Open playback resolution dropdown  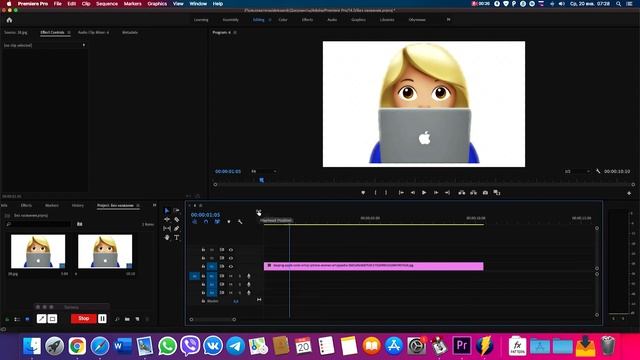[x=577, y=171]
